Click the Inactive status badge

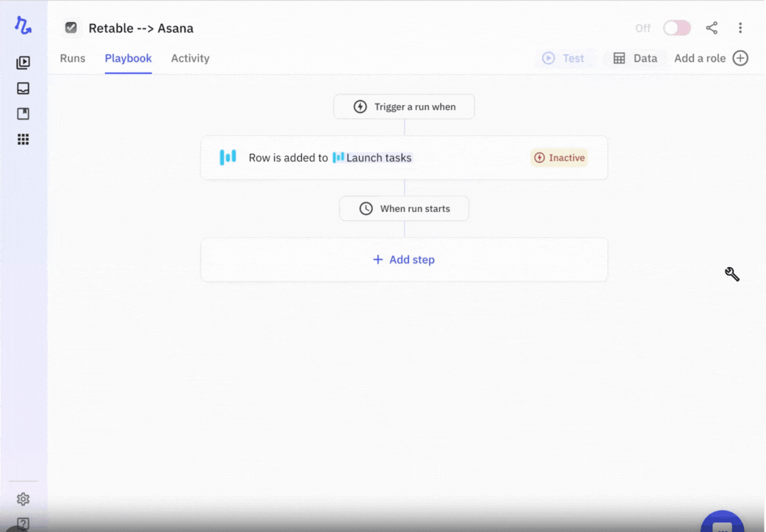point(559,158)
